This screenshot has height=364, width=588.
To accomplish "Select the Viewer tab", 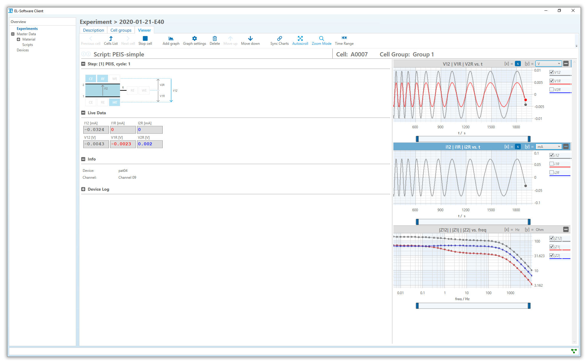I will (x=144, y=30).
